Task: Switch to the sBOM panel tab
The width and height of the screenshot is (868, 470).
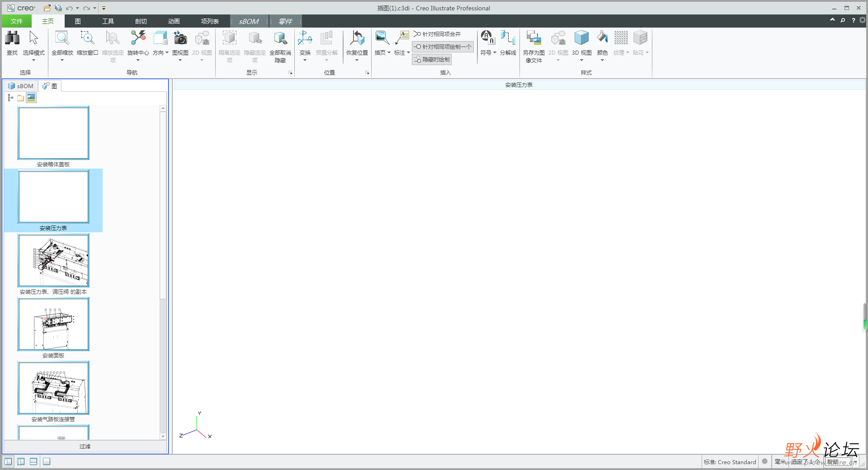Action: tap(21, 86)
